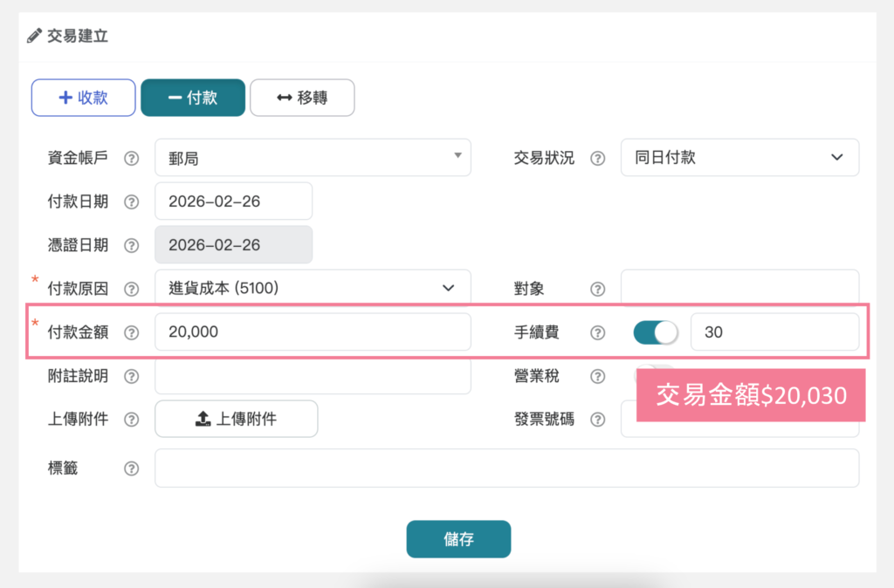Click the 上傳附件 upload button
This screenshot has width=894, height=588.
pos(236,419)
